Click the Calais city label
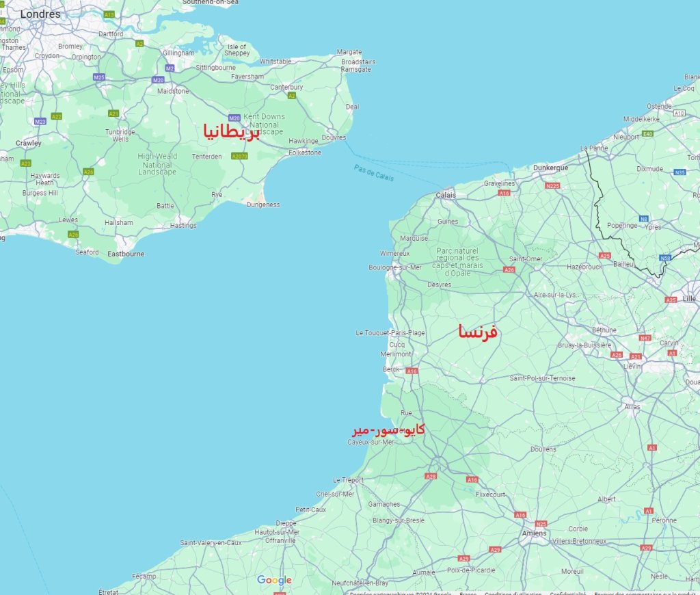 pyautogui.click(x=446, y=195)
